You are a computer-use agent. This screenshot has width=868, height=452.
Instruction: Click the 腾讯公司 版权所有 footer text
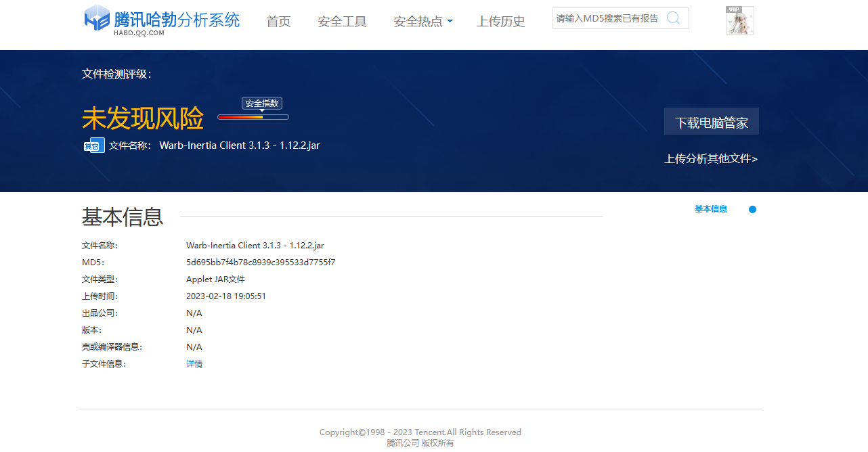420,443
